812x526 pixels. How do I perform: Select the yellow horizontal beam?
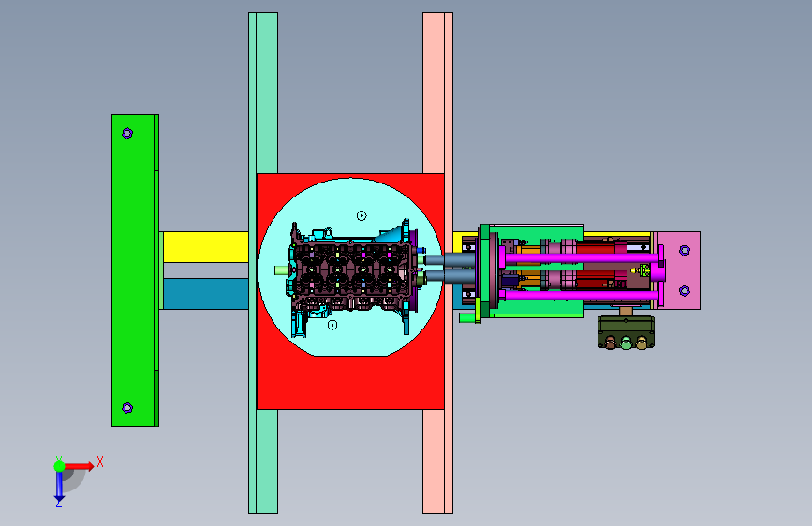click(x=206, y=247)
